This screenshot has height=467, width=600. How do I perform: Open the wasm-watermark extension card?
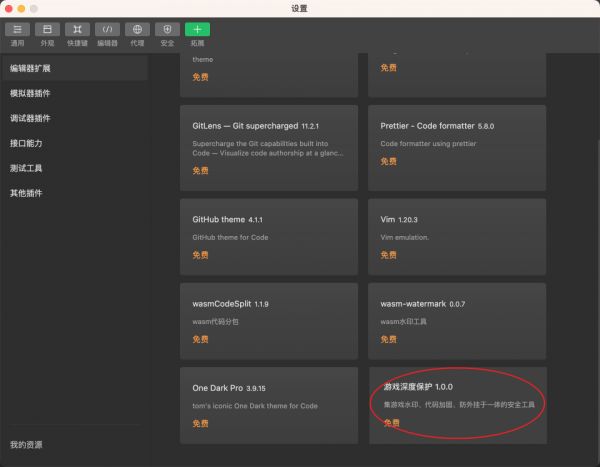[457, 321]
